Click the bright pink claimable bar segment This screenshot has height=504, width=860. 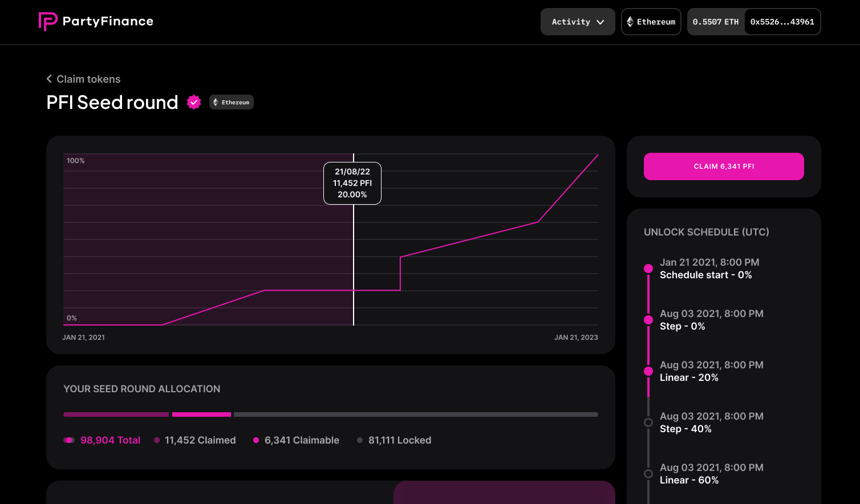[x=201, y=414]
